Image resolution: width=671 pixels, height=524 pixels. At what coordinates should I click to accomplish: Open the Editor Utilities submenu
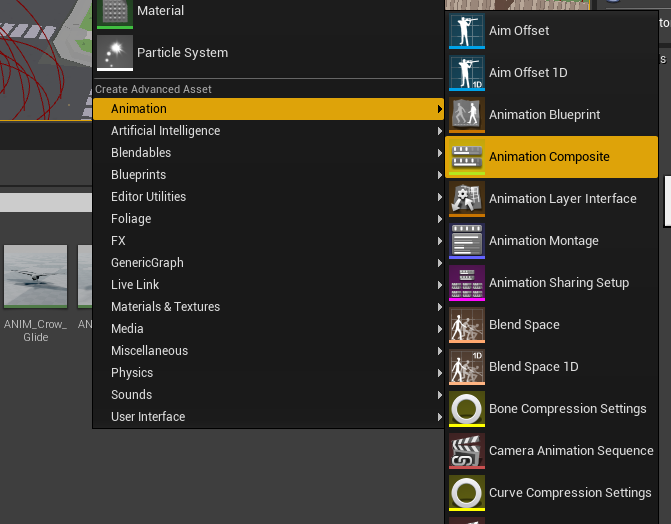[x=268, y=196]
